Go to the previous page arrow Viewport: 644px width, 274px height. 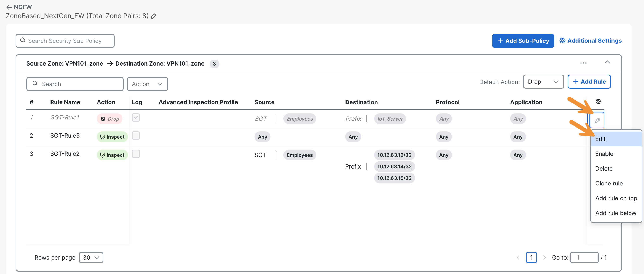coord(518,258)
